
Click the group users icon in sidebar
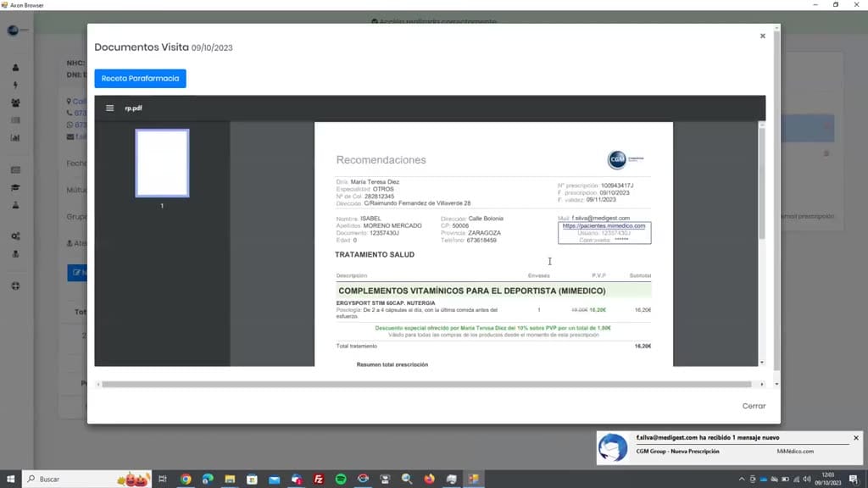pyautogui.click(x=15, y=103)
